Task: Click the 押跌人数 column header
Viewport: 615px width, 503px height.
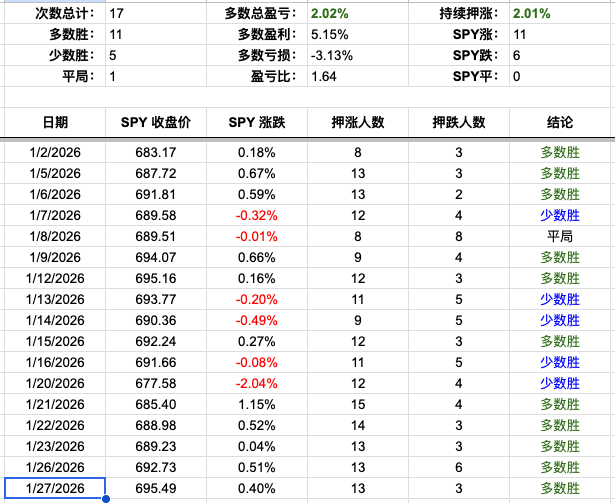Action: pyautogui.click(x=459, y=122)
